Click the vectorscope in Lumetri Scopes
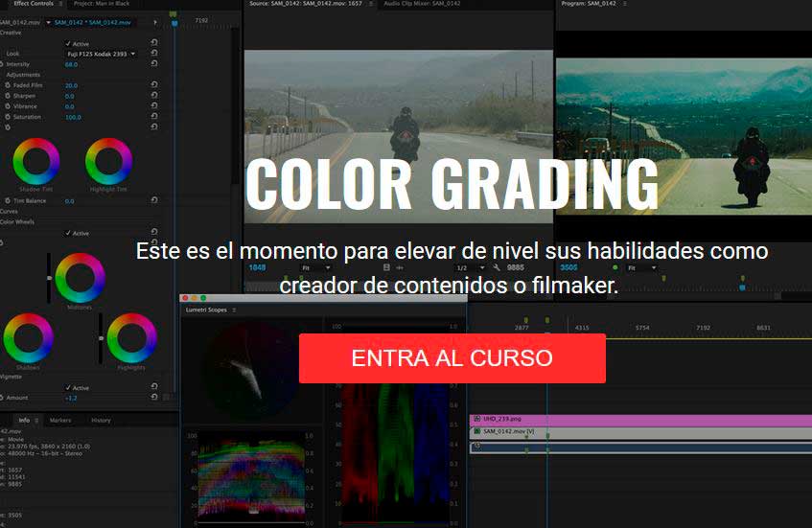The image size is (812, 528). [x=251, y=370]
